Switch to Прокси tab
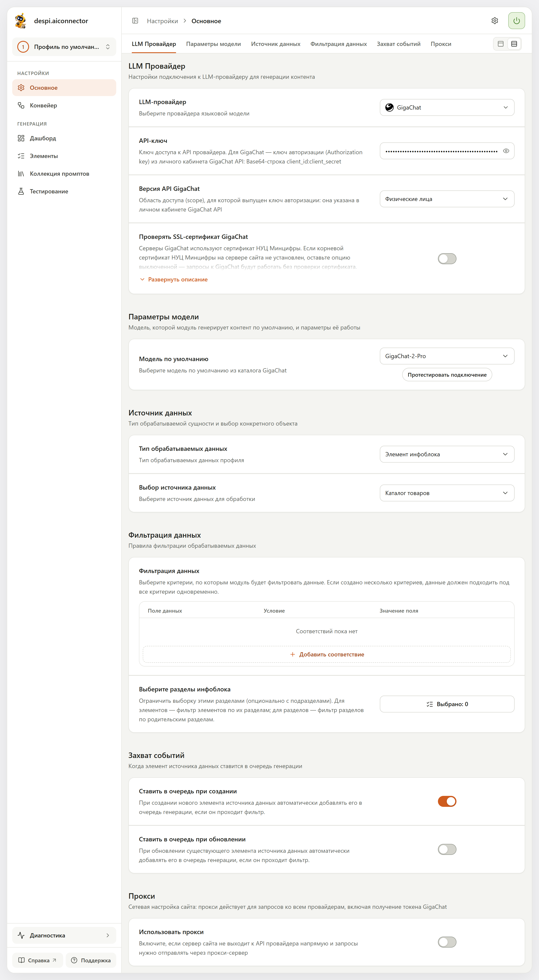 click(441, 44)
